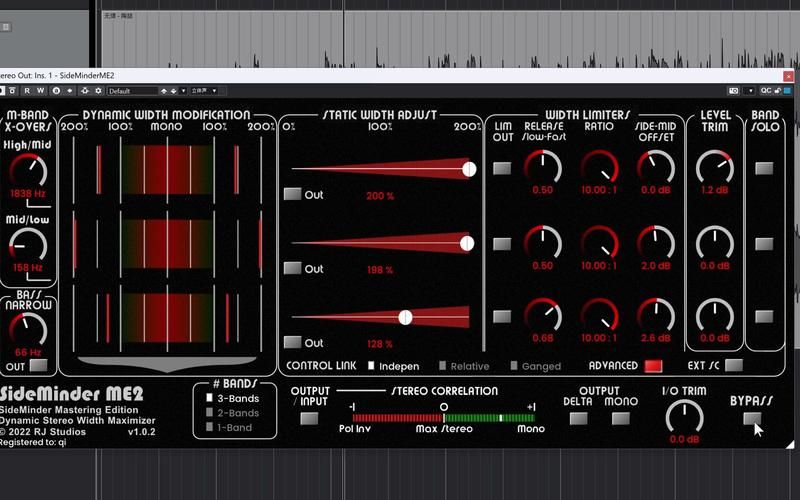The height and width of the screenshot is (500, 800).
Task: Adjust middle band Release knob
Action: [543, 242]
